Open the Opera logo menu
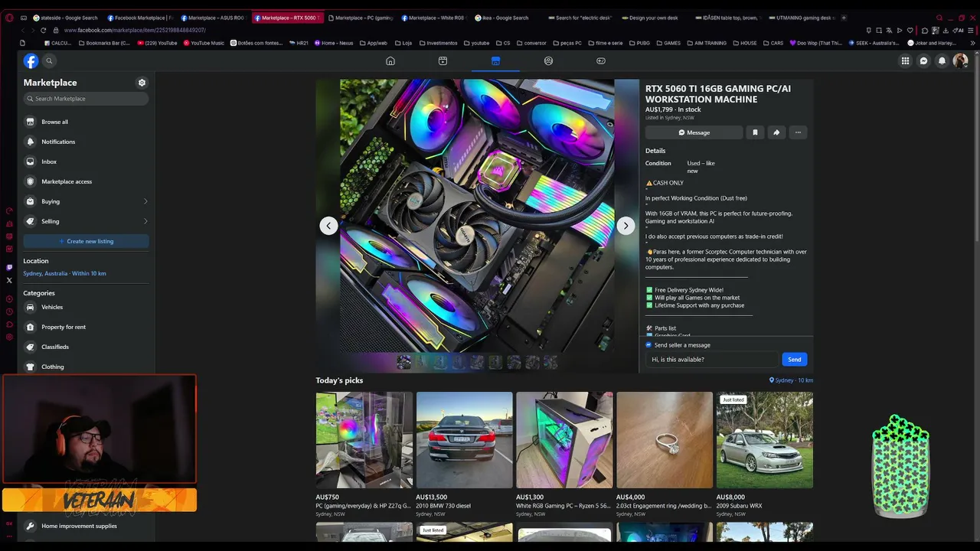 [9, 18]
